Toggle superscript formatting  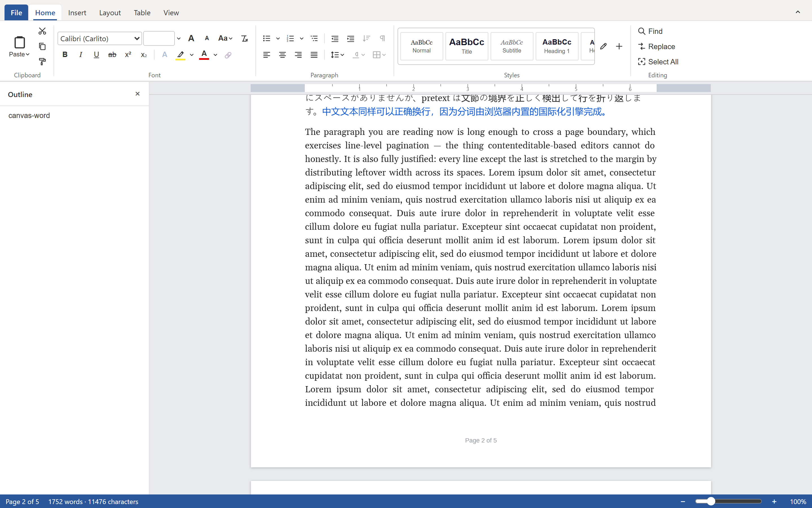coord(128,54)
